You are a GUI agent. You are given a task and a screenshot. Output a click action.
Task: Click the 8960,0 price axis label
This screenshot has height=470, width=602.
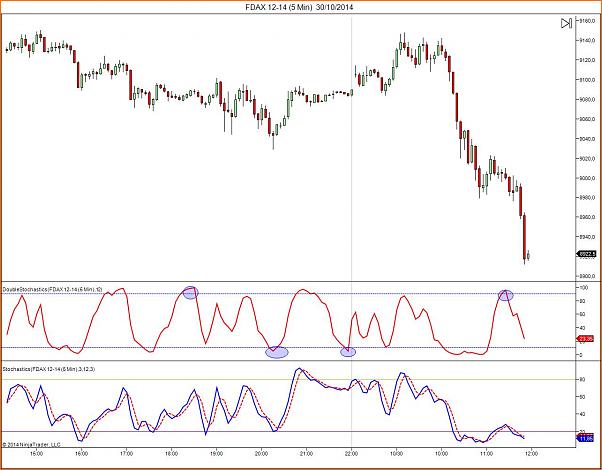click(x=588, y=217)
